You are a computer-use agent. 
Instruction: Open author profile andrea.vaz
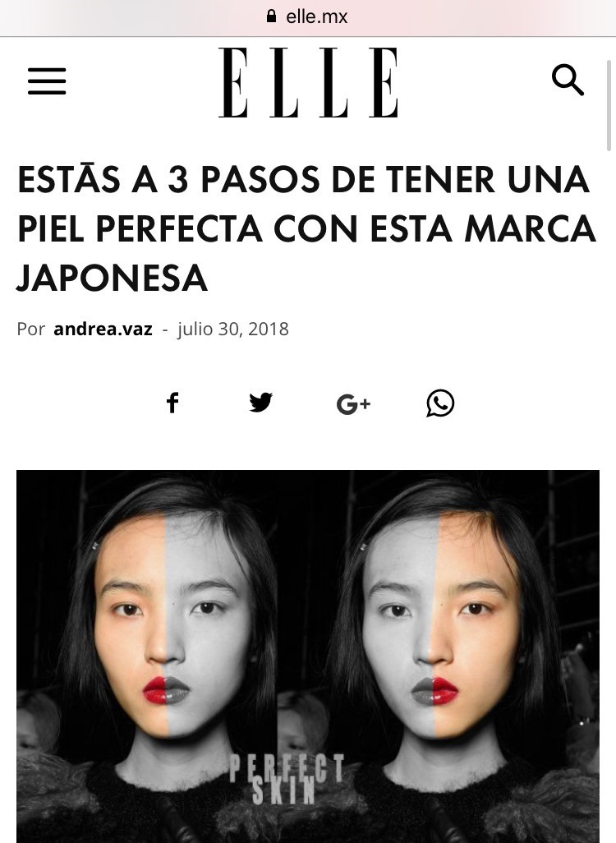pos(103,329)
